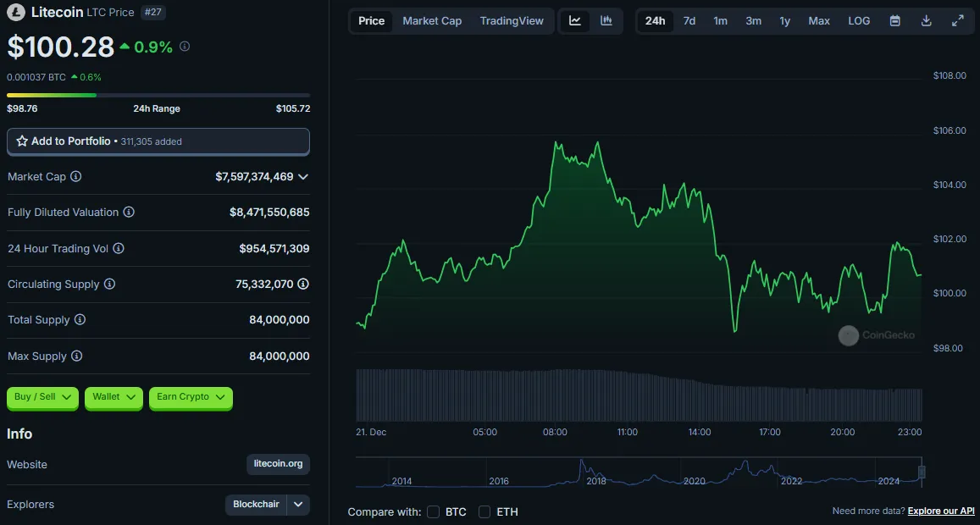This screenshot has height=525, width=980.
Task: Enable BTC comparison checkbox
Action: coord(433,511)
